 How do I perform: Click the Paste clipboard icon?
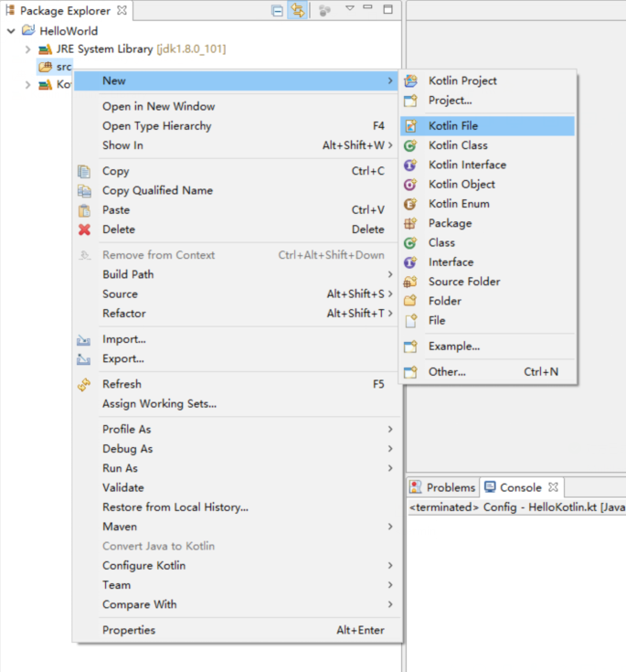click(84, 210)
